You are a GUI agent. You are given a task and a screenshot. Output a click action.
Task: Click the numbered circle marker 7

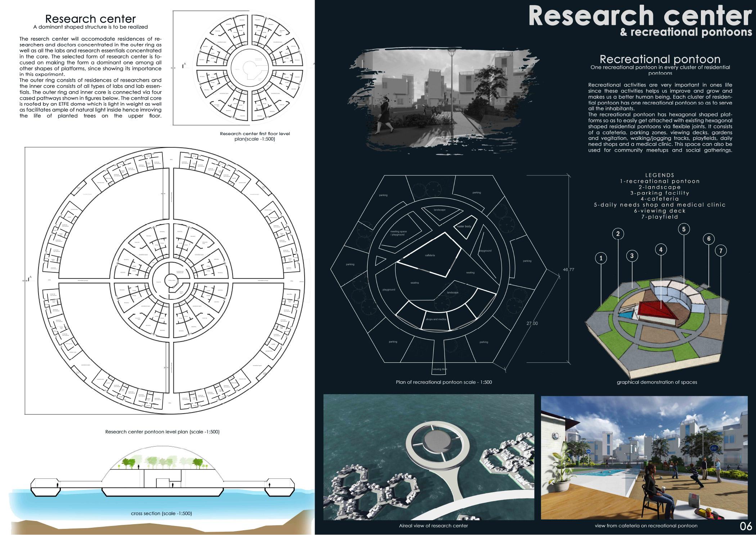pyautogui.click(x=721, y=251)
